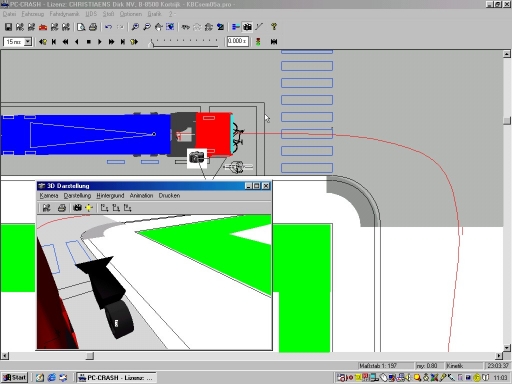
Task: Click the vertical scrollbar down arrow
Action: [x=507, y=348]
